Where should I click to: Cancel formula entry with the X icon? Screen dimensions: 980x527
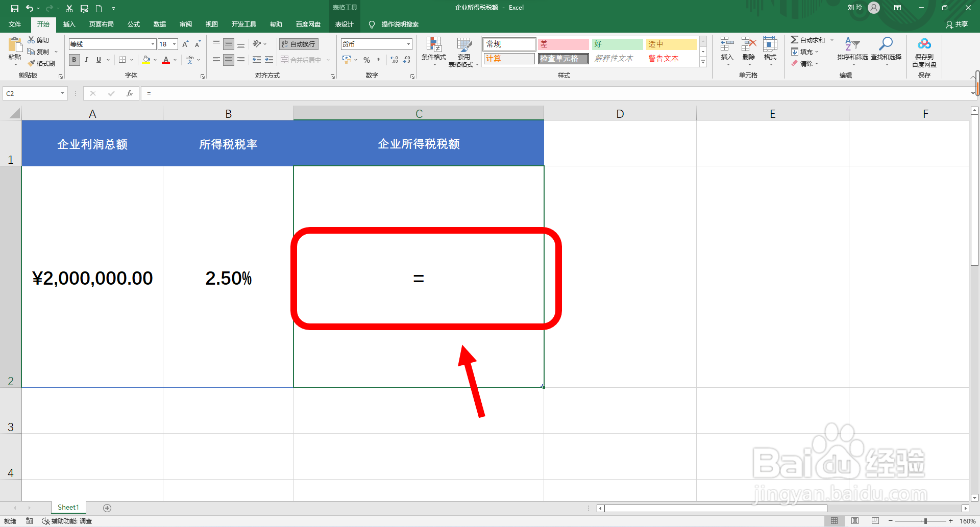[x=93, y=93]
